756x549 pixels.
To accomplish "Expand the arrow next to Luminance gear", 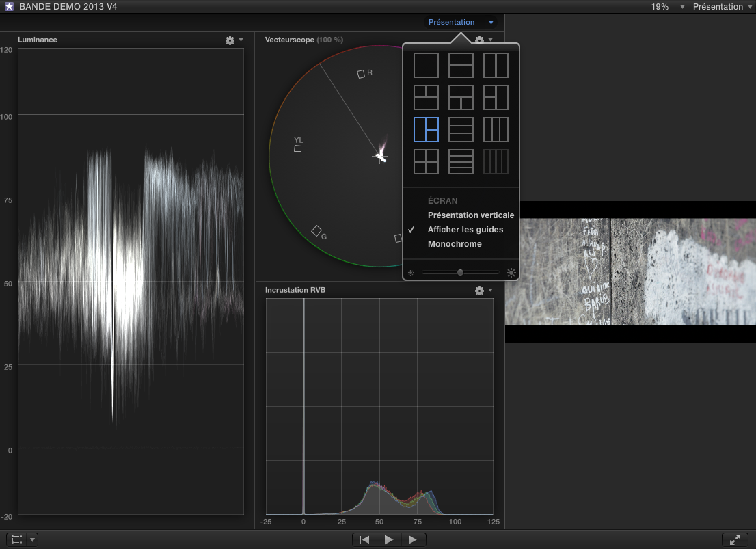I will 241,40.
